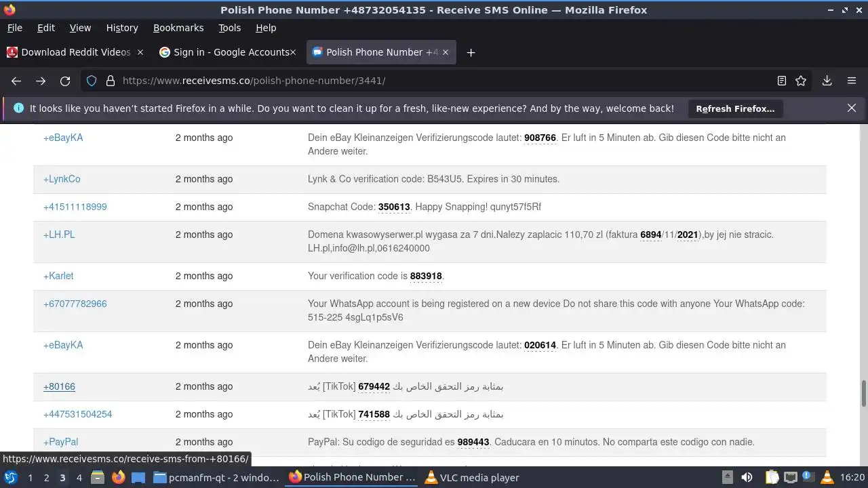Open first +eBayKA sender link (code 908766)
Image resolution: width=868 pixels, height=488 pixels.
coord(63,138)
